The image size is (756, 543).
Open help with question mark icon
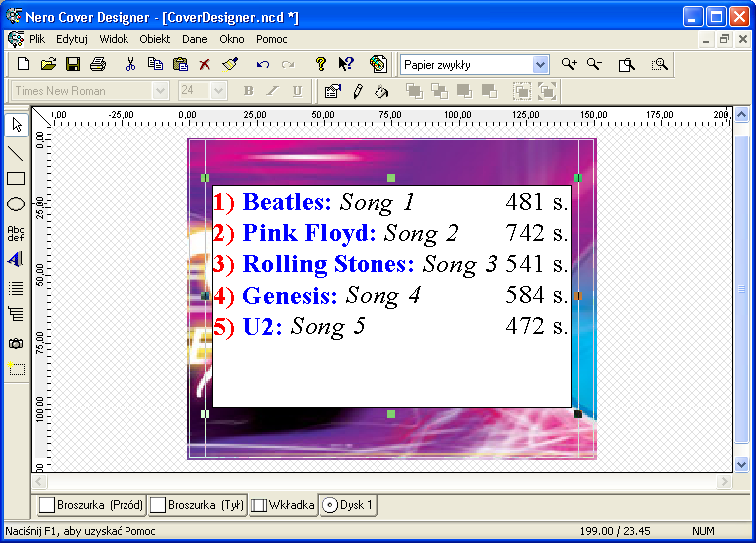point(320,64)
